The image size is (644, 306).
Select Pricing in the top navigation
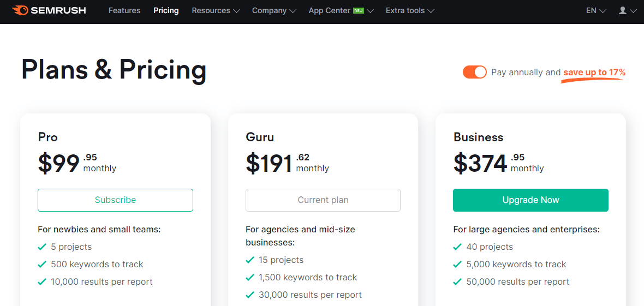pyautogui.click(x=166, y=11)
